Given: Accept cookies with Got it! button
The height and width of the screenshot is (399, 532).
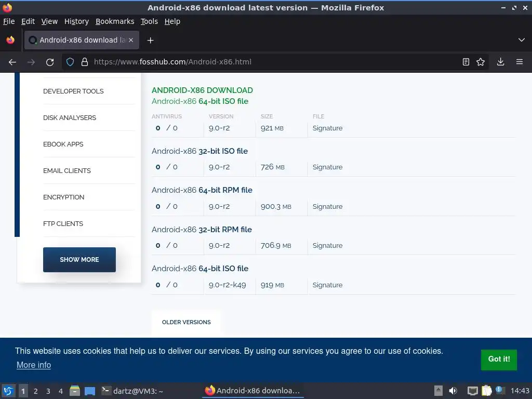Looking at the screenshot, I should 499,360.
